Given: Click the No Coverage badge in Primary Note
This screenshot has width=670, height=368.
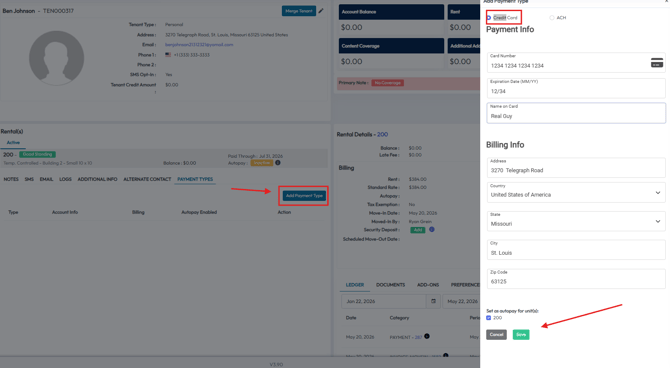Looking at the screenshot, I should tap(388, 83).
